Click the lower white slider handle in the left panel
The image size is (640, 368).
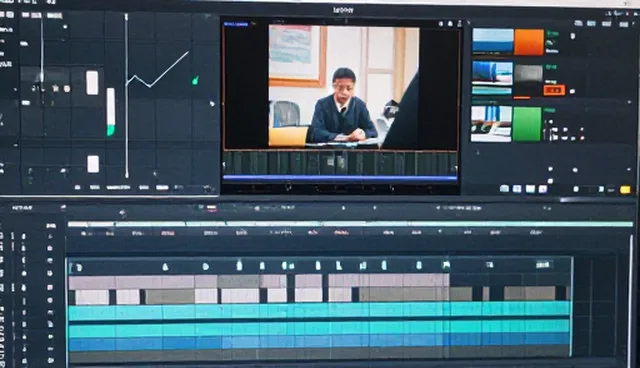pos(93,164)
